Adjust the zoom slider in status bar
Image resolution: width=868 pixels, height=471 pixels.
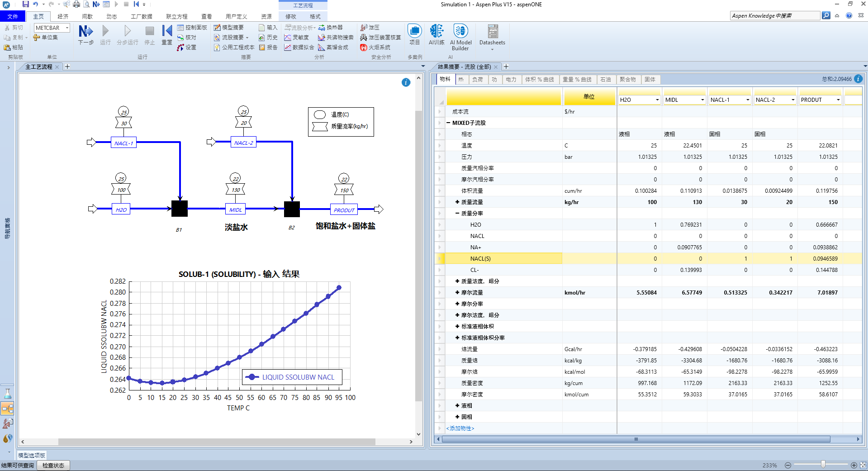coord(823,465)
